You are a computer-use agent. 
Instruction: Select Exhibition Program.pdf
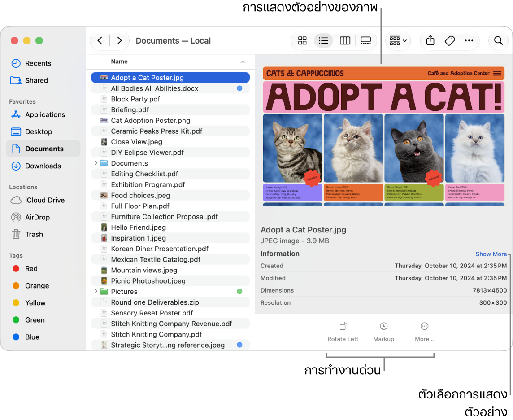pyautogui.click(x=170, y=184)
